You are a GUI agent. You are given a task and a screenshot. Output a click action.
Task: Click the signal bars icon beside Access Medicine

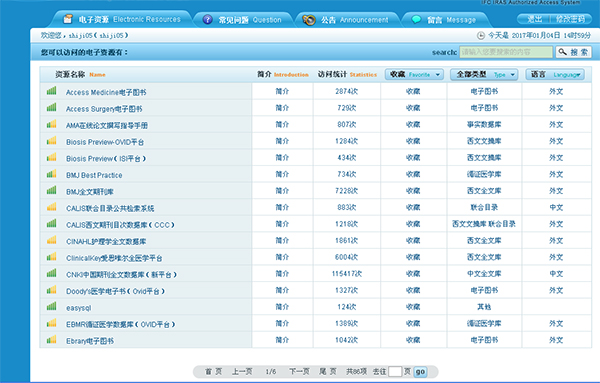[51, 91]
